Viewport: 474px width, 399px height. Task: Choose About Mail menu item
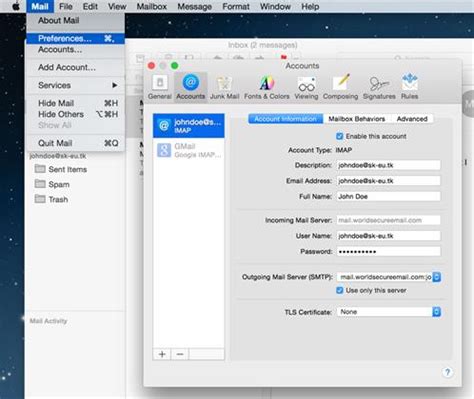pyautogui.click(x=76, y=21)
